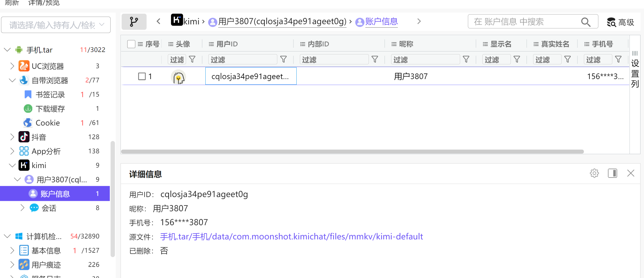Click the 账户信息 breadcrumb link
Screen dimensions: 644x278
[381, 21]
